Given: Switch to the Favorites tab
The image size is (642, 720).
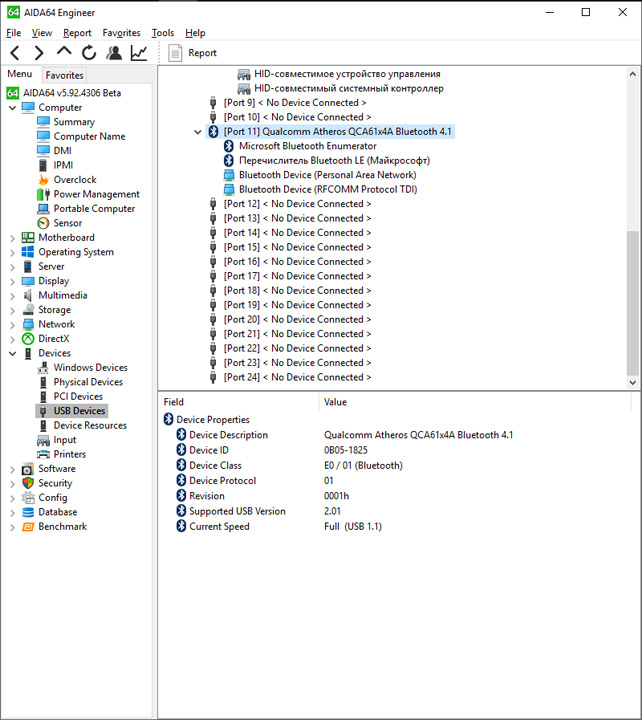Looking at the screenshot, I should pos(64,75).
